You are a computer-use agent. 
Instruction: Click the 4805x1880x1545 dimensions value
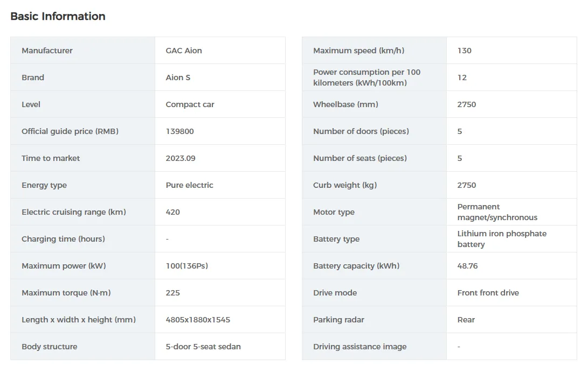tap(198, 320)
